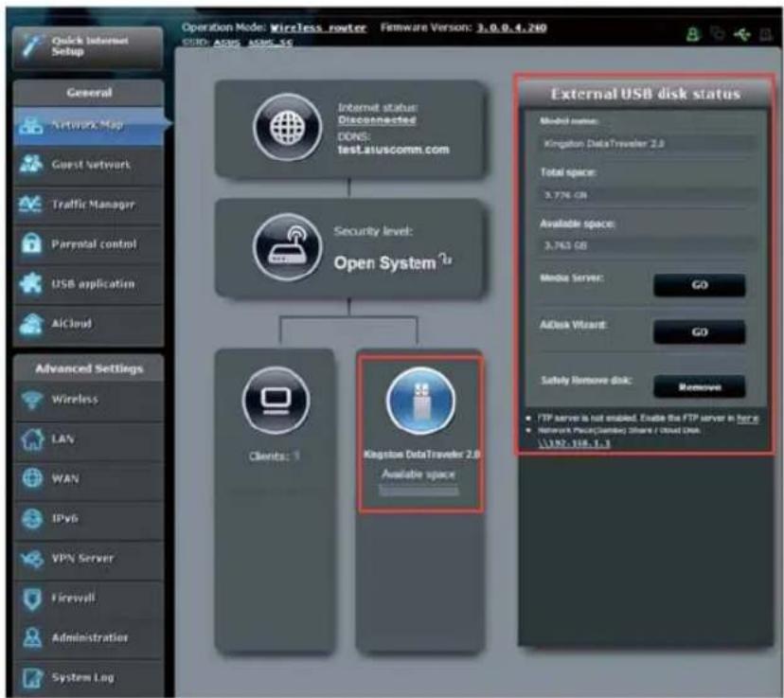Open WAN settings globe icon
This screenshot has height=698, width=784.
tap(88, 478)
